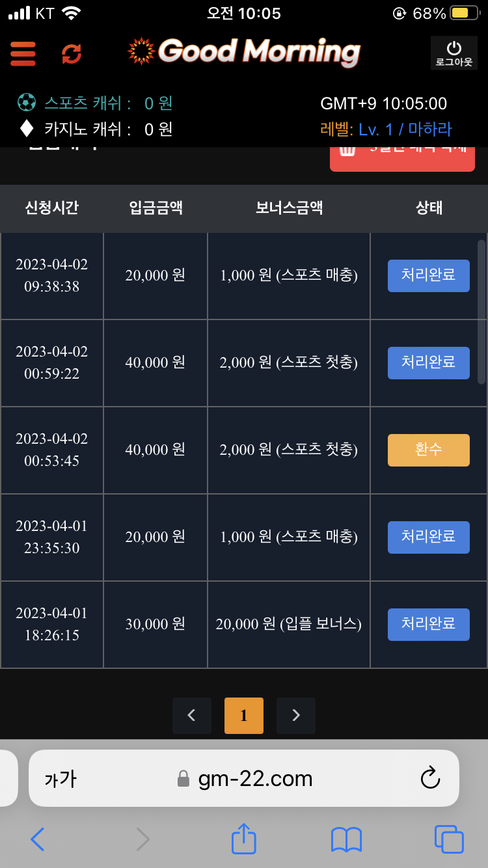Tap the gm-22.com address field
The width and height of the screenshot is (488, 868).
click(244, 778)
